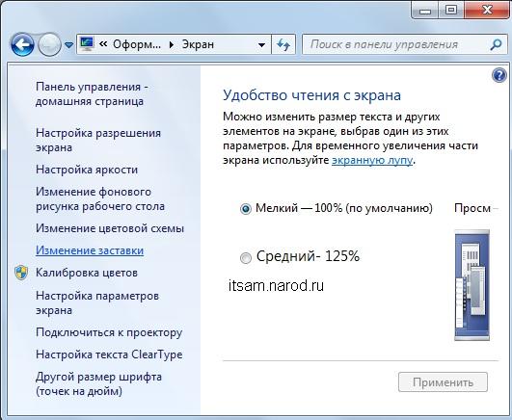The width and height of the screenshot is (512, 420).
Task: Open Изменение фонового рисунка рабочего стола
Action: pos(100,199)
